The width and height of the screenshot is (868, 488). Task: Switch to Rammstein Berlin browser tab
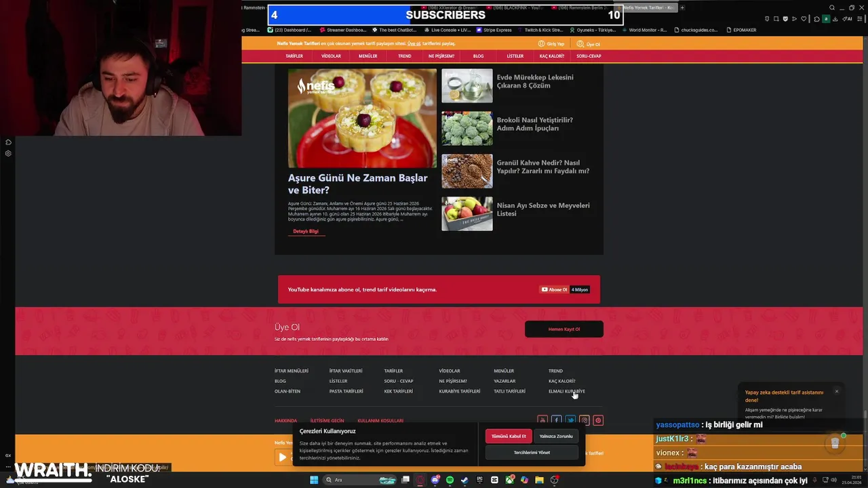pyautogui.click(x=578, y=7)
